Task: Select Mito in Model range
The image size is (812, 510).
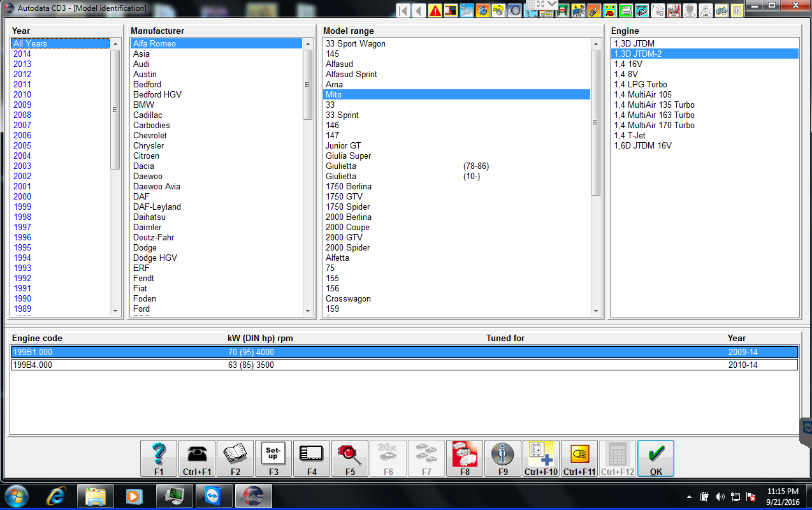Action: click(x=457, y=94)
